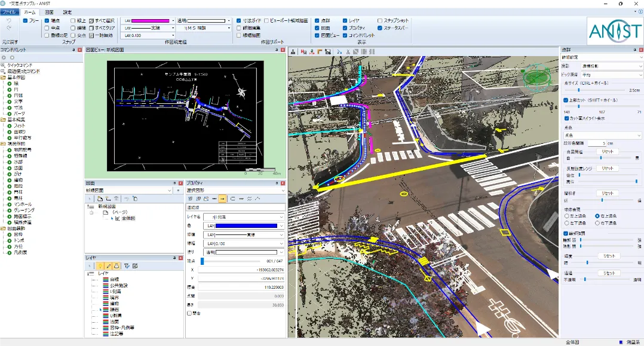Toggle the 上部カット checkbox in 点群 panel
This screenshot has height=346, width=644.
click(x=566, y=100)
